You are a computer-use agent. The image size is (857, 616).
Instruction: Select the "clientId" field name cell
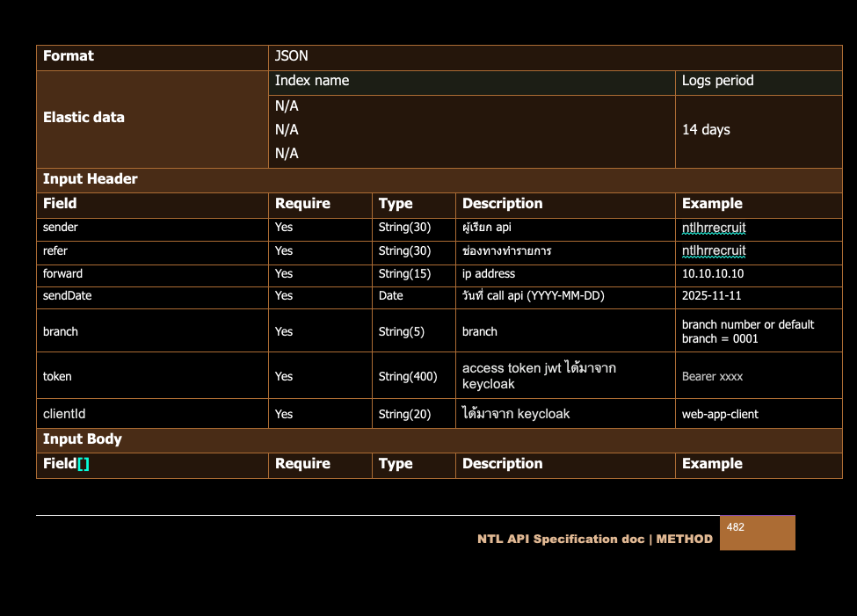[64, 414]
